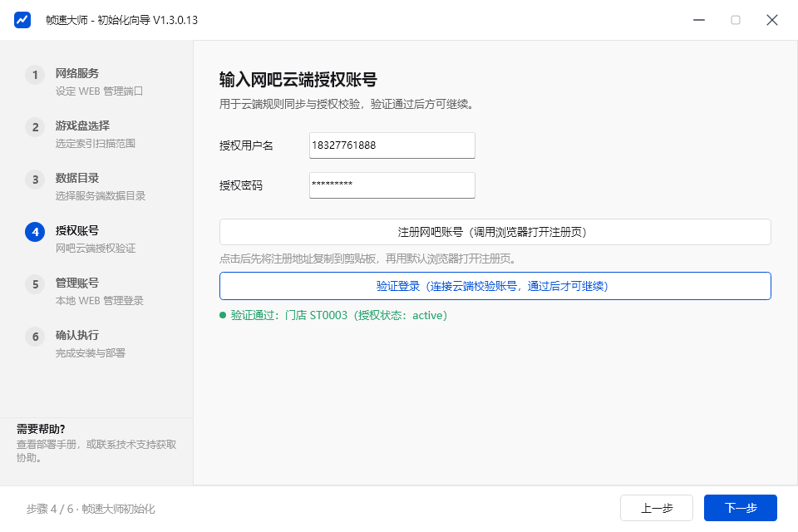Select step number 2 circle icon

point(35,127)
